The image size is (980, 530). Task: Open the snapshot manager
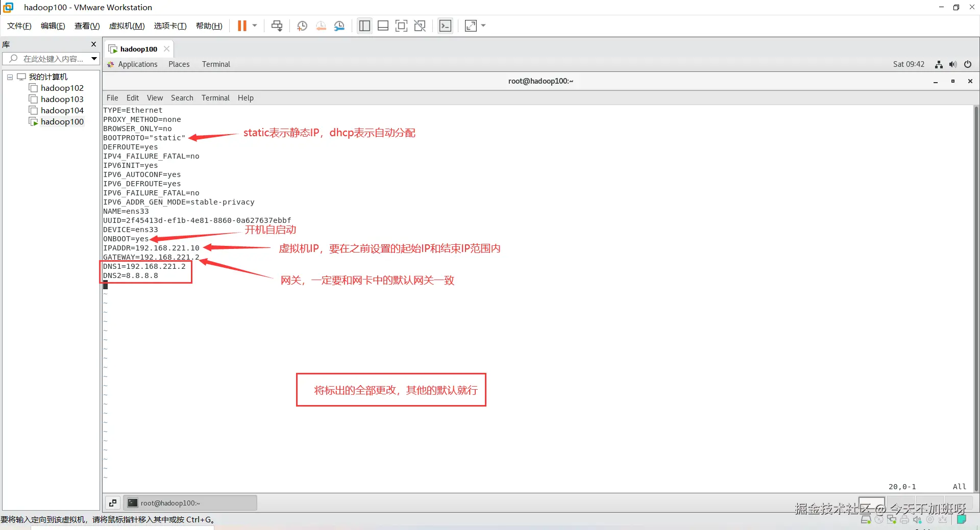[x=339, y=26]
